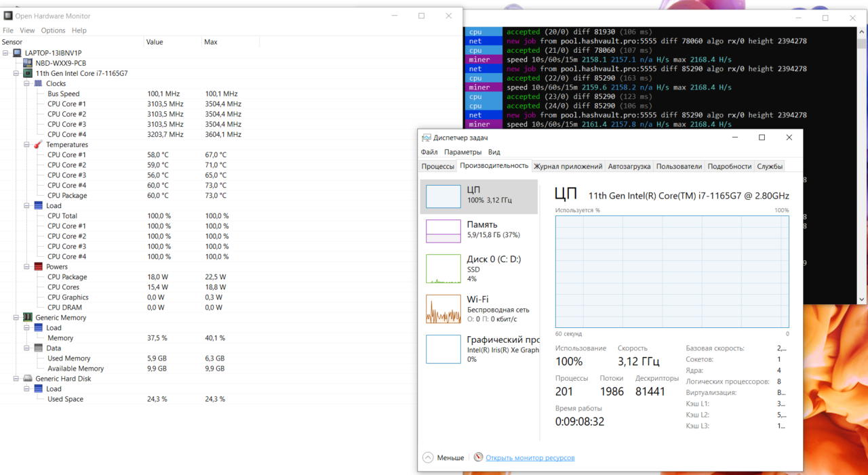Click the Clocks category icon
The width and height of the screenshot is (868, 475).
pyautogui.click(x=39, y=83)
